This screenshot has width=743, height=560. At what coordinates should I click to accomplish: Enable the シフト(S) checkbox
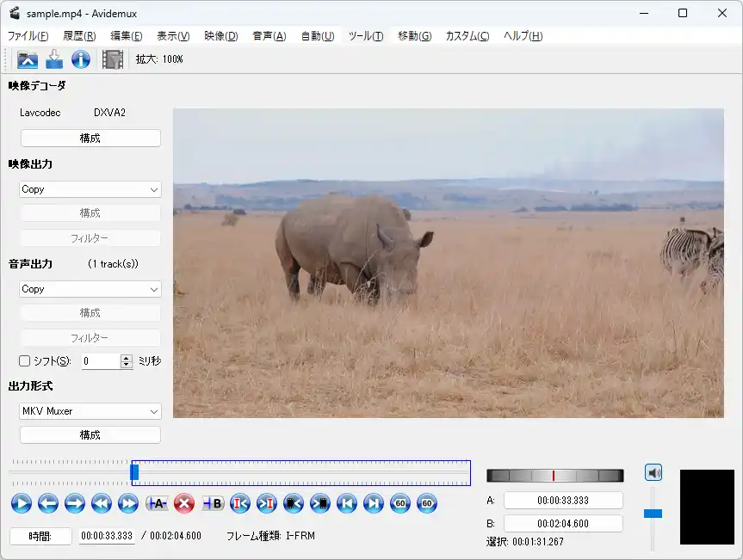[x=25, y=361]
